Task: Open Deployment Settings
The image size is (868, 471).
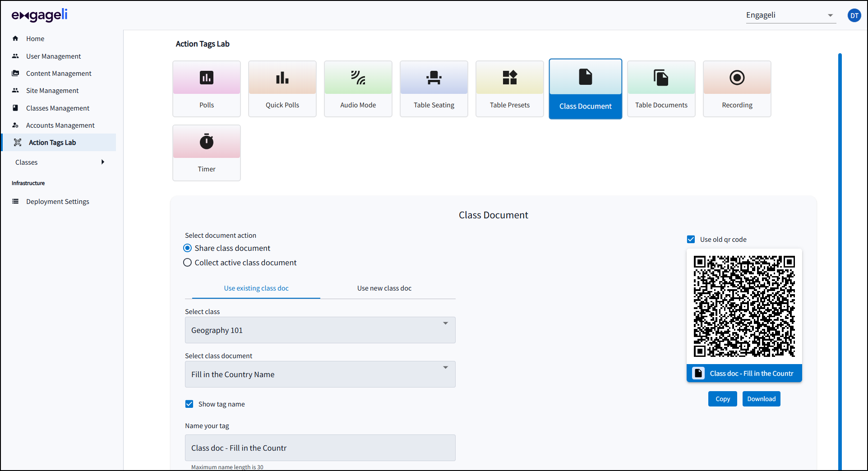Action: [x=58, y=202]
